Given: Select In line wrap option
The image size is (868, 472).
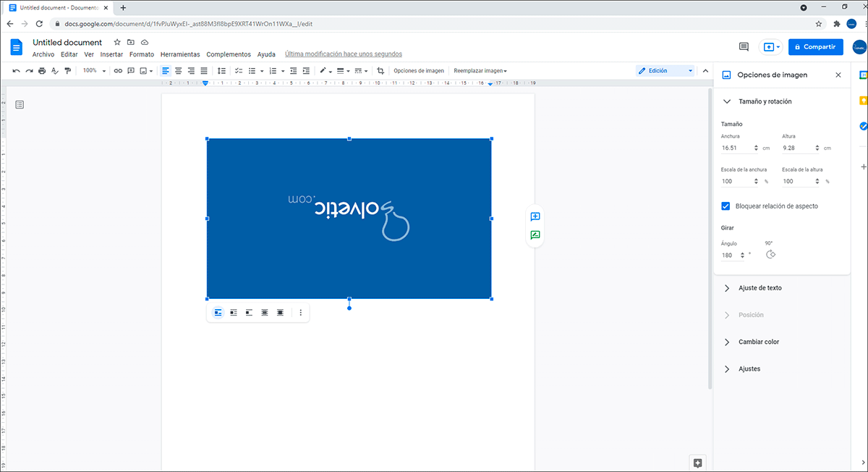Looking at the screenshot, I should click(x=218, y=313).
